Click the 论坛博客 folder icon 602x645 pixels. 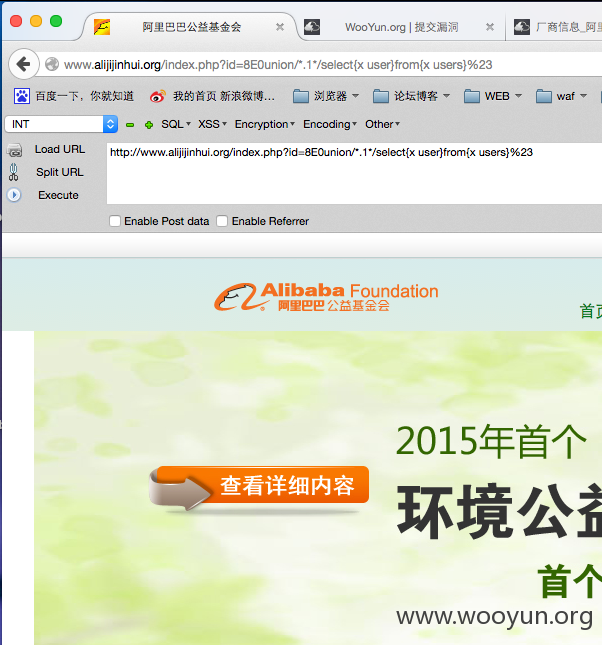coord(381,96)
